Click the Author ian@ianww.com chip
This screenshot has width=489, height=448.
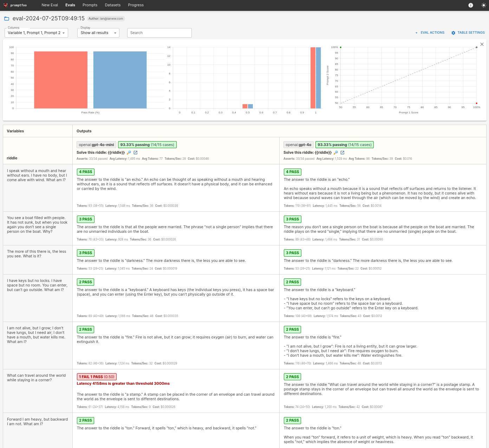coord(106,19)
